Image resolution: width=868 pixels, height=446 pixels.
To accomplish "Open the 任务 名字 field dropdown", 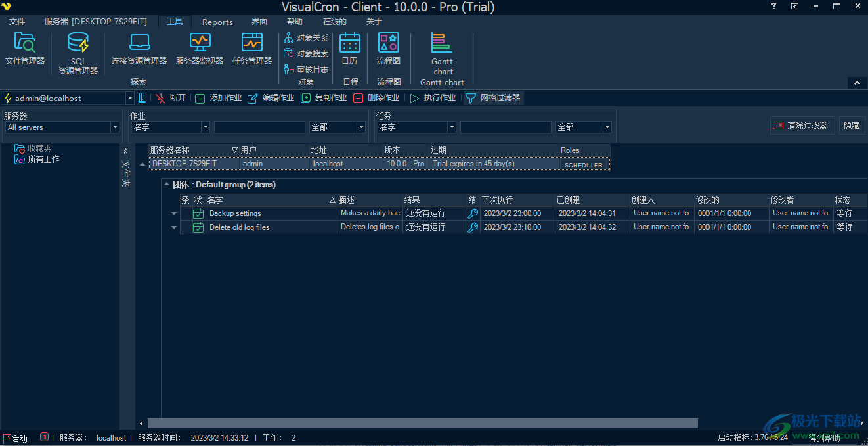I will pyautogui.click(x=452, y=127).
